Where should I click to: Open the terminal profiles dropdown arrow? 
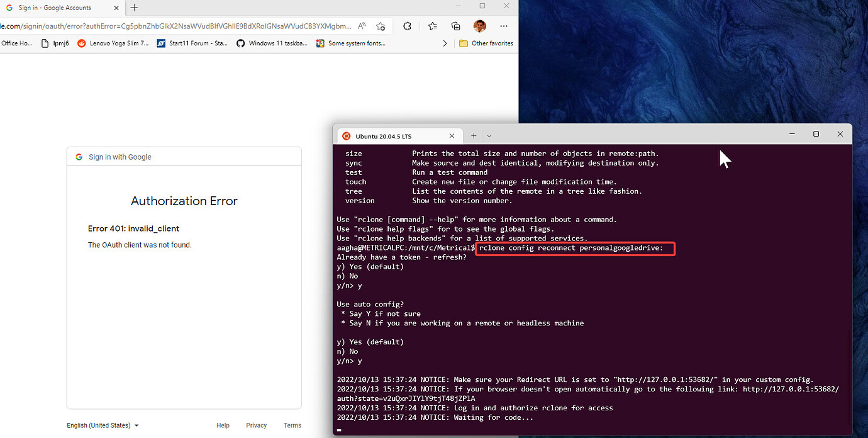tap(489, 135)
